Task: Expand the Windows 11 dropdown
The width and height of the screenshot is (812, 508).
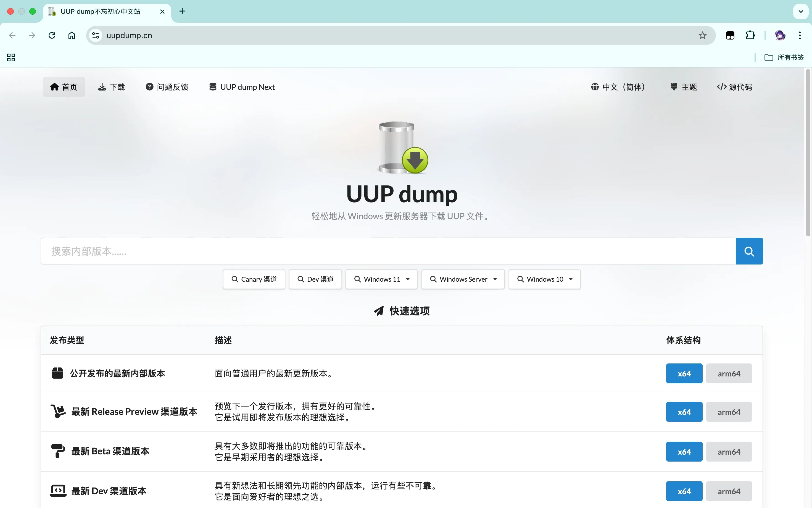Action: tap(381, 279)
